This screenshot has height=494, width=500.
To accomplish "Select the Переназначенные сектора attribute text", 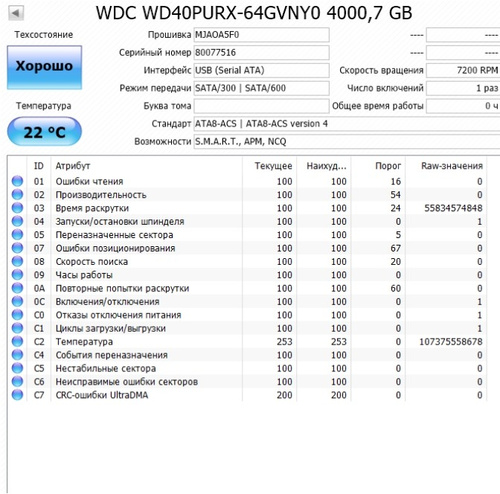I will [114, 235].
